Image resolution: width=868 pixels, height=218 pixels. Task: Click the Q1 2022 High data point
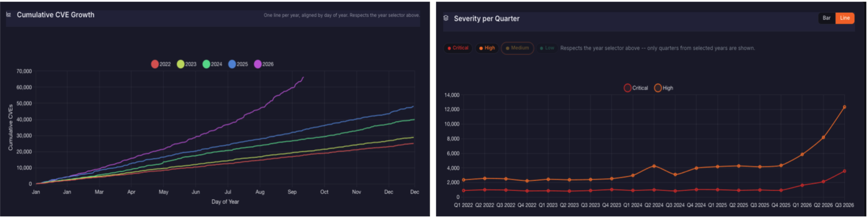click(x=463, y=180)
